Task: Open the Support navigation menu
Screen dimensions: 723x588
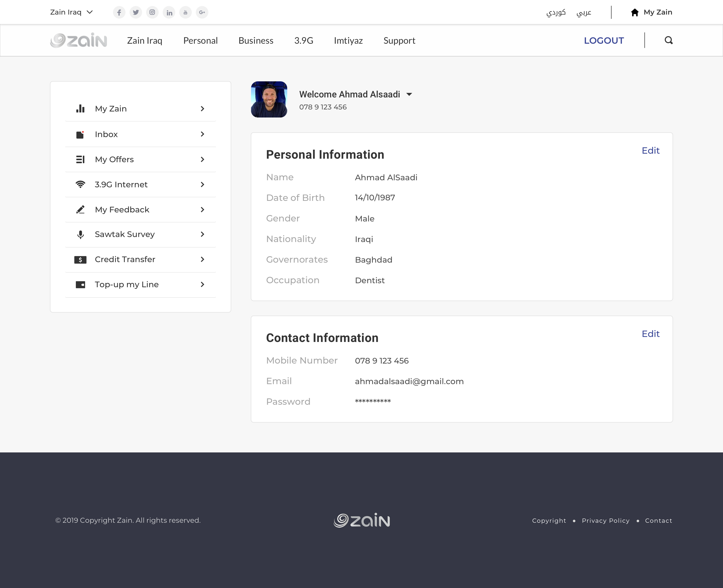Action: point(399,41)
